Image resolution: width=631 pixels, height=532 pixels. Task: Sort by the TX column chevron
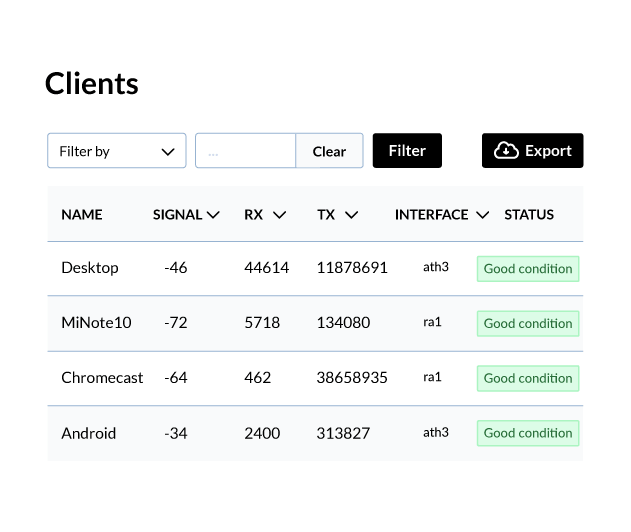351,215
